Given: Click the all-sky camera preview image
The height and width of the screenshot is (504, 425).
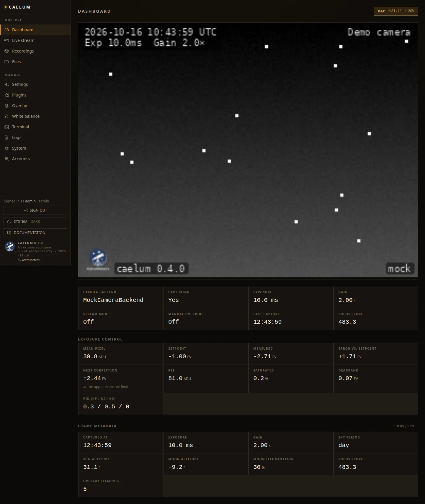Looking at the screenshot, I should tap(248, 150).
